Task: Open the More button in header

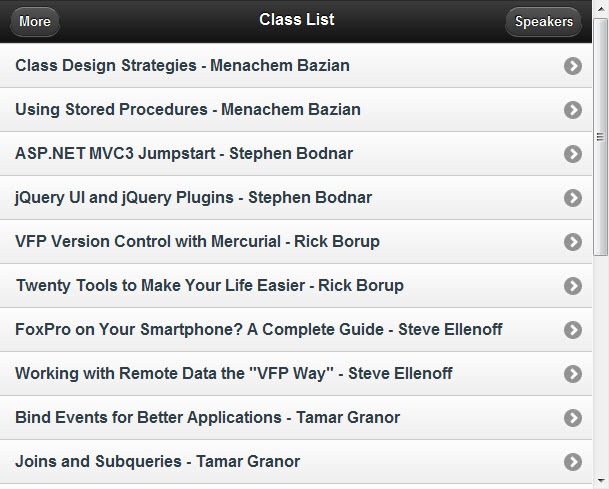Action: [x=35, y=21]
